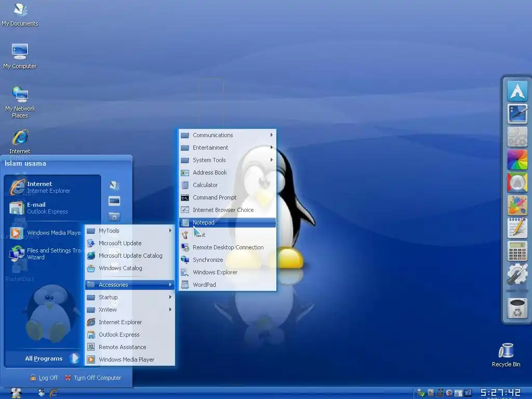Open My Documents desktop icon
The height and width of the screenshot is (399, 532).
point(20,15)
